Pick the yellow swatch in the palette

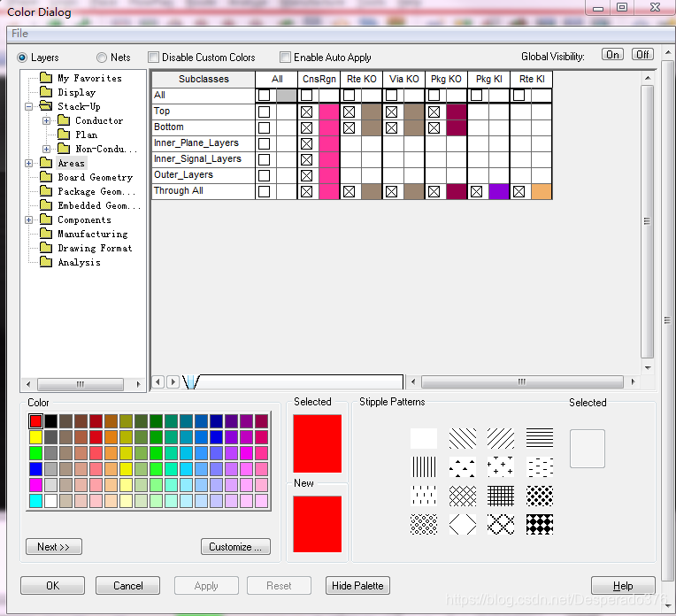(x=35, y=437)
